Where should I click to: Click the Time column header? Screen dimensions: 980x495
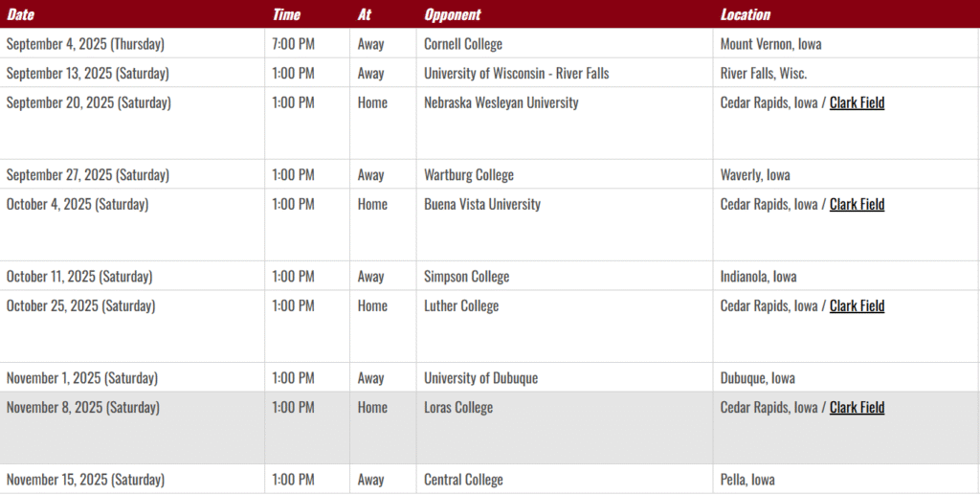click(286, 14)
